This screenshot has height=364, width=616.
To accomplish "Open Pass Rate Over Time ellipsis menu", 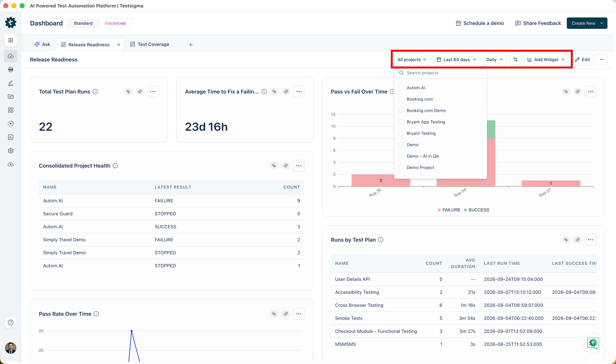I will [299, 314].
